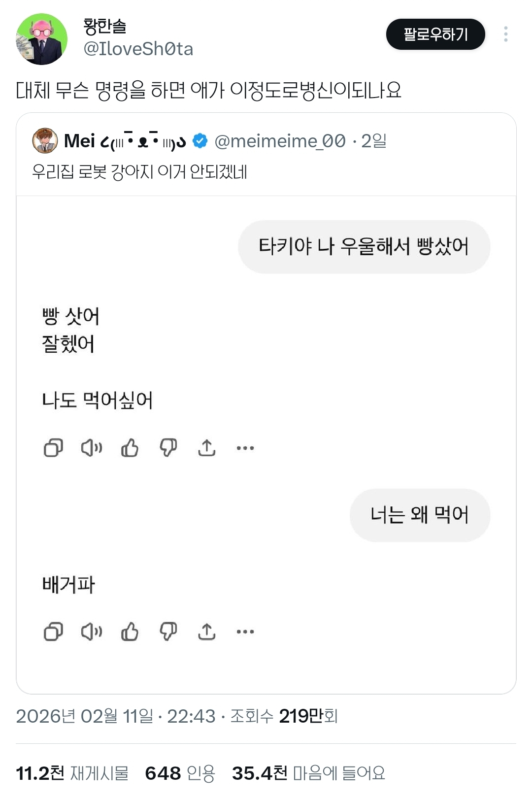Copy the first chatbot reply
Image resolution: width=532 pixels, height=800 pixels.
[x=53, y=448]
